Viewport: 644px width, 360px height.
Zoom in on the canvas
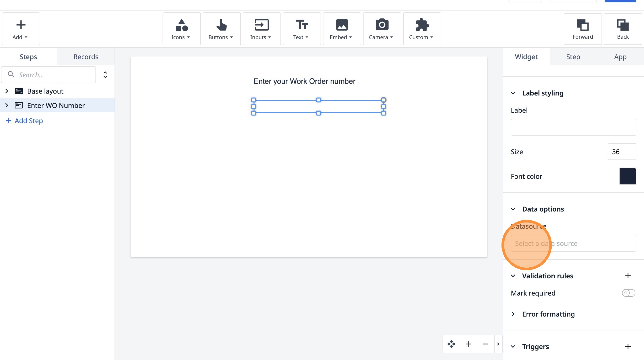tap(469, 344)
